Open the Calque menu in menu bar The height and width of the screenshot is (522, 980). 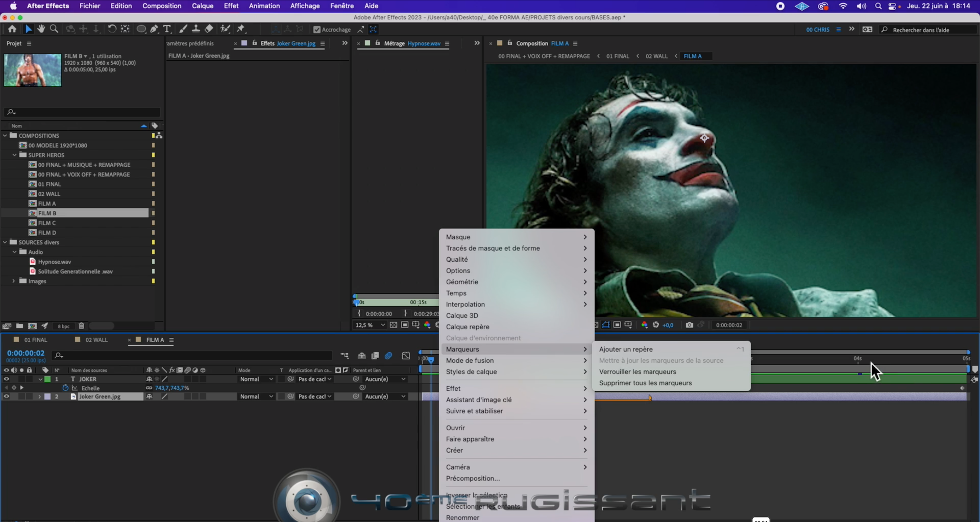(x=203, y=6)
